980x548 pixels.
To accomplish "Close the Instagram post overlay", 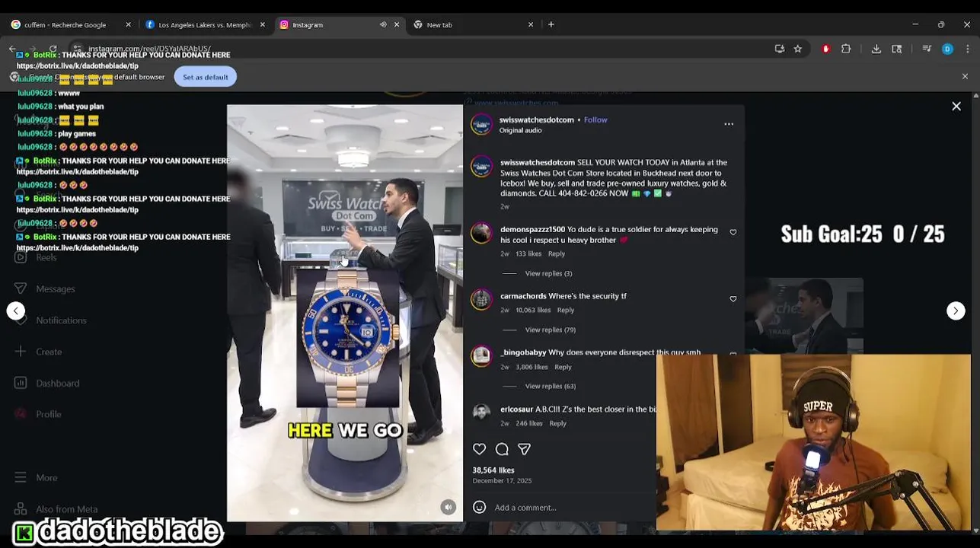I will [x=956, y=107].
